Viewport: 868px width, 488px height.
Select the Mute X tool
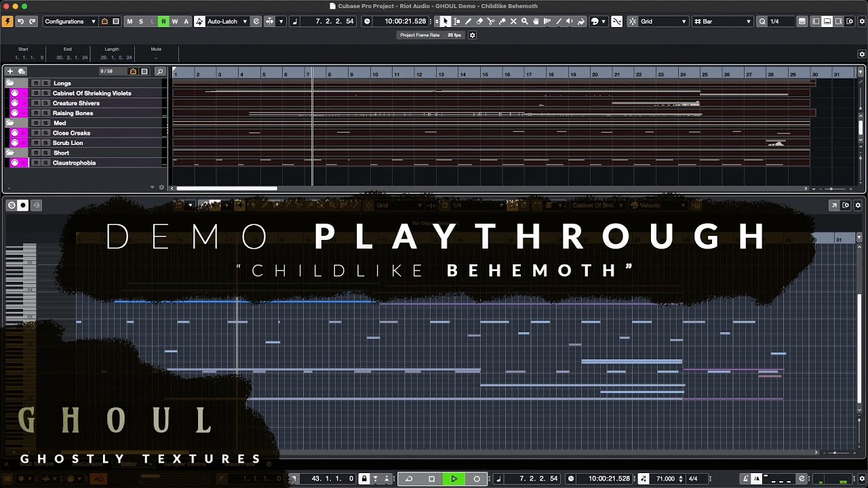click(x=513, y=22)
